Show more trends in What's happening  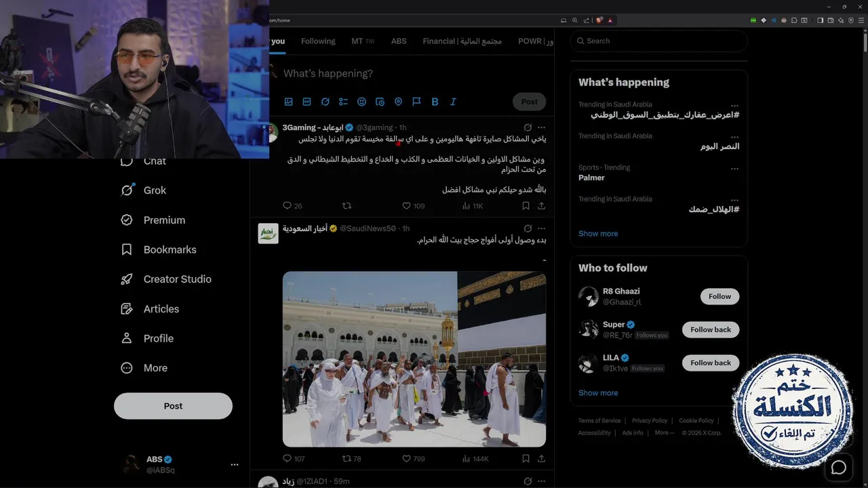pos(598,233)
